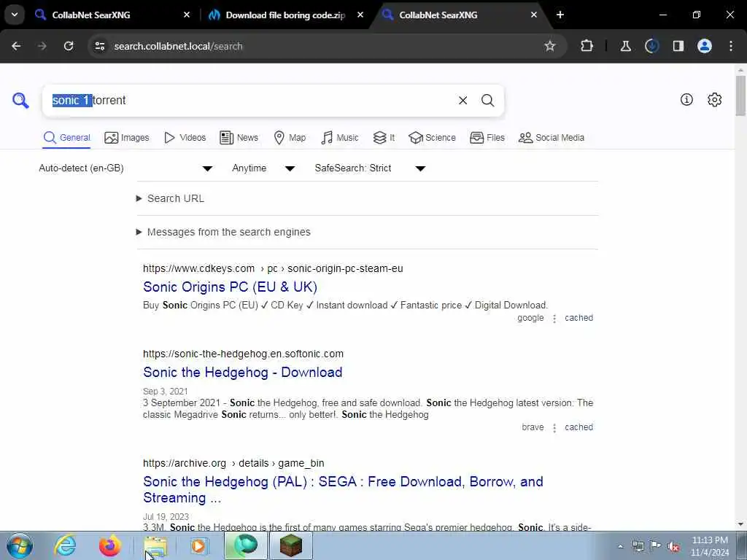The width and height of the screenshot is (747, 560).
Task: Switch to the Images category
Action: pyautogui.click(x=127, y=138)
